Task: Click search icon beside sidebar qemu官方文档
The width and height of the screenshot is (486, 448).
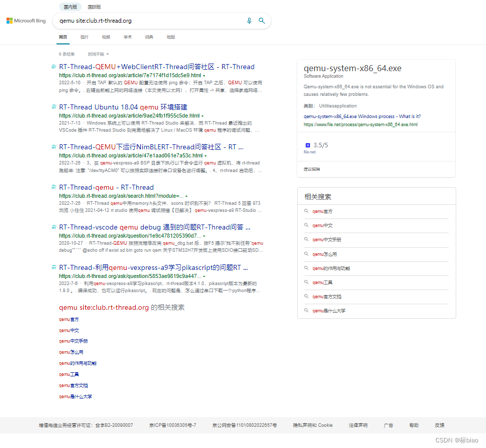Action: pos(306,296)
